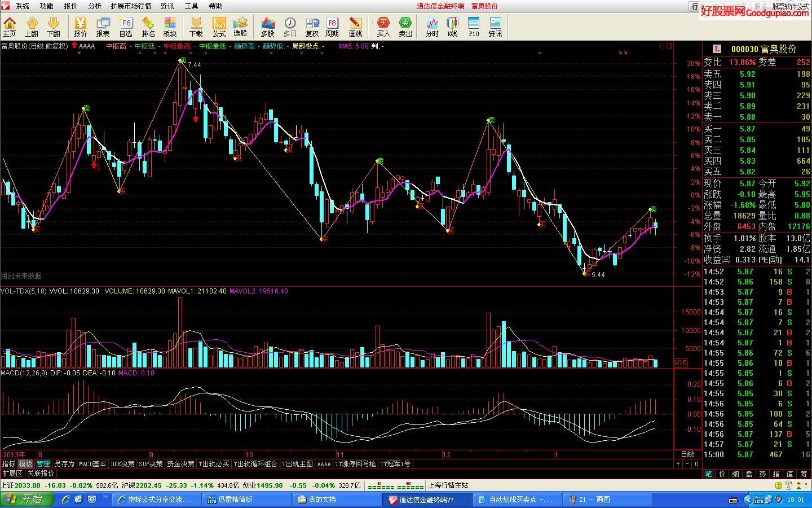Open the 系统 menu
Image resolution: width=812 pixels, height=508 pixels.
(23, 6)
